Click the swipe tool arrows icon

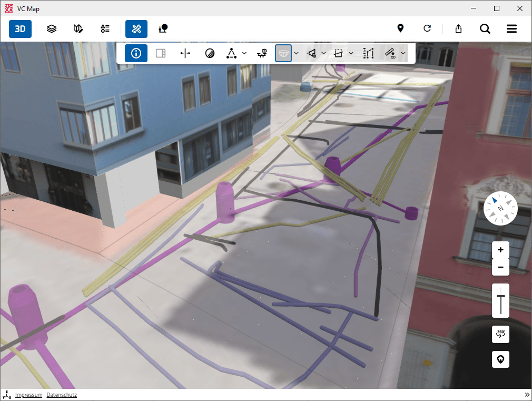[185, 53]
